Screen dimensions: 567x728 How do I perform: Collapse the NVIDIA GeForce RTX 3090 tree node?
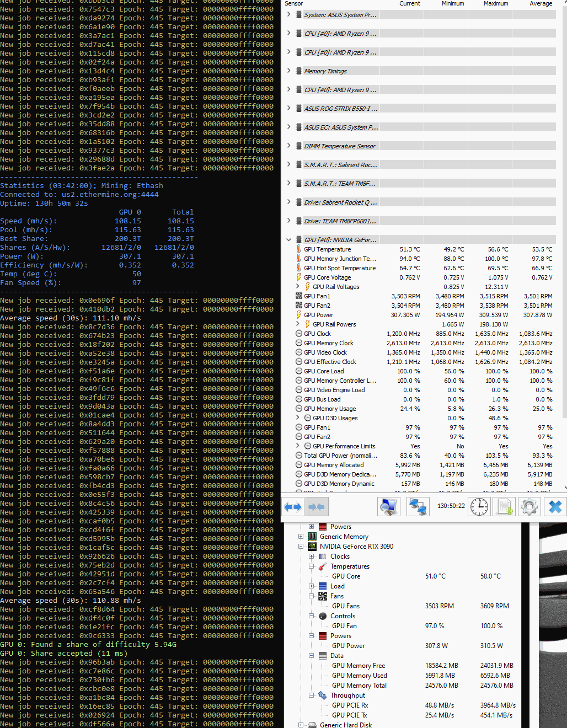click(x=301, y=547)
